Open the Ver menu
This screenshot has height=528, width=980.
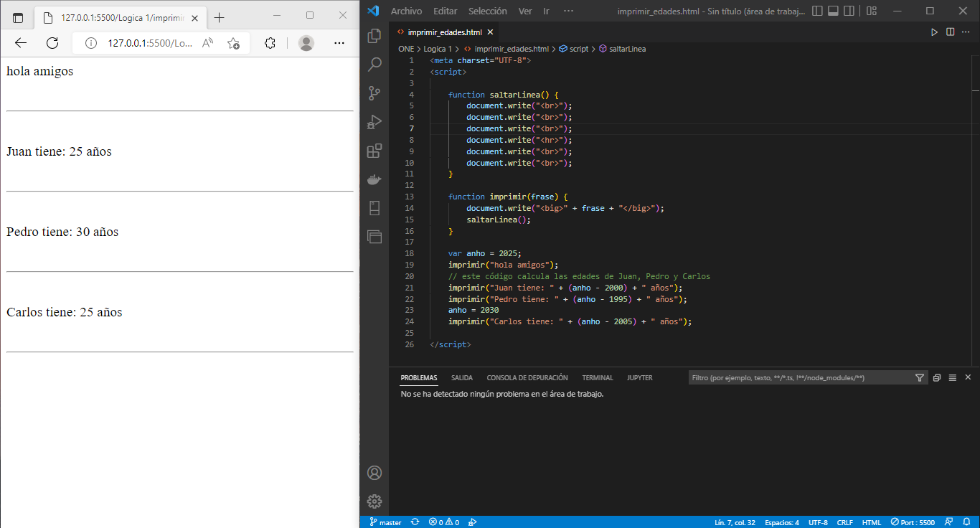525,11
